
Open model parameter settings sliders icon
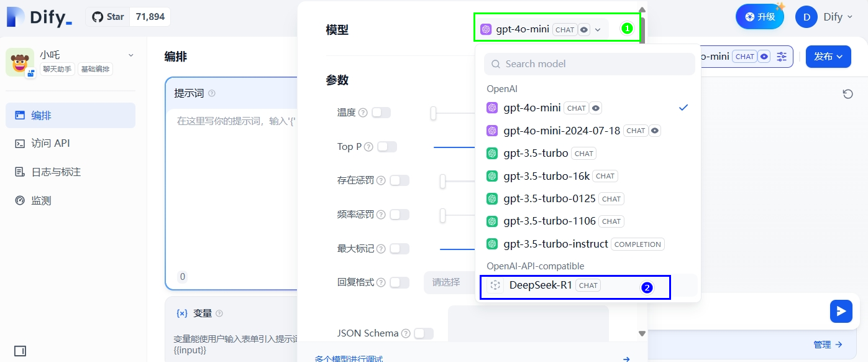(x=782, y=57)
